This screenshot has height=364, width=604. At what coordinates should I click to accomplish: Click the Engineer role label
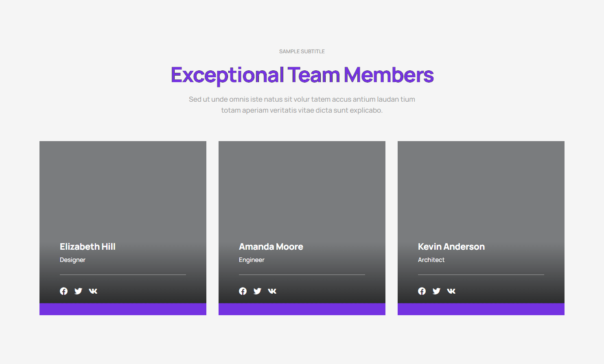pyautogui.click(x=252, y=260)
